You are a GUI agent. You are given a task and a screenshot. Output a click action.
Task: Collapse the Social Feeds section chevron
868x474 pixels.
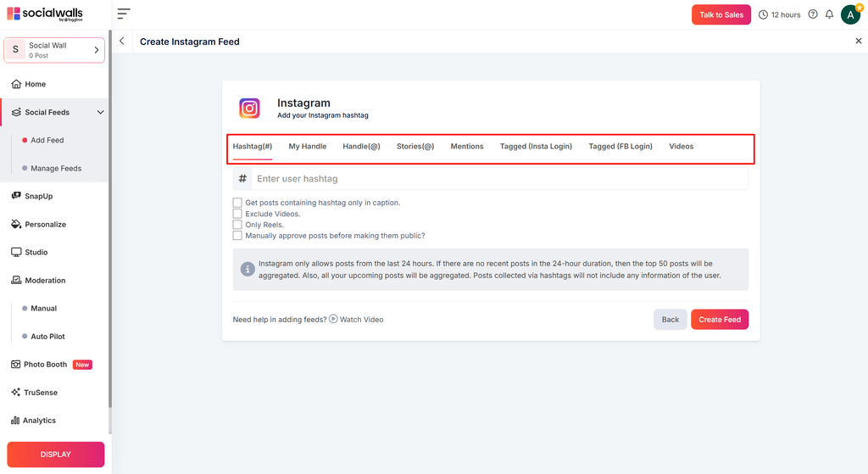(x=100, y=113)
